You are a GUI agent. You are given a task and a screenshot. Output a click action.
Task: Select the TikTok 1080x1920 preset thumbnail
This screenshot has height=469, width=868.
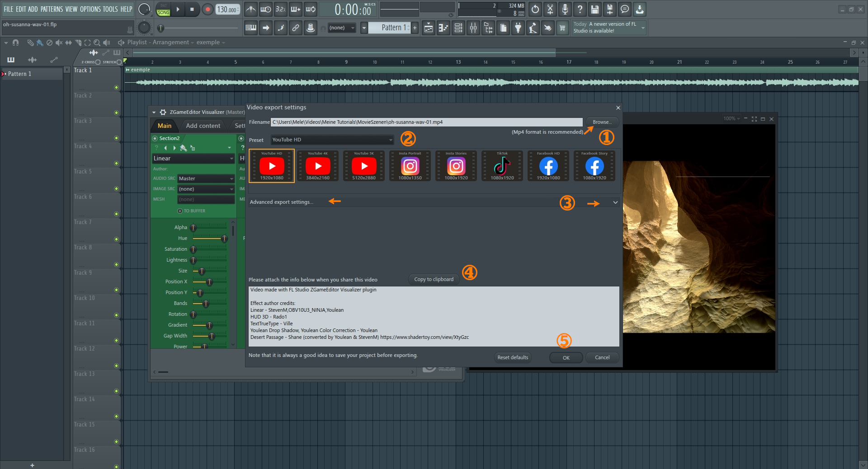pyautogui.click(x=502, y=166)
